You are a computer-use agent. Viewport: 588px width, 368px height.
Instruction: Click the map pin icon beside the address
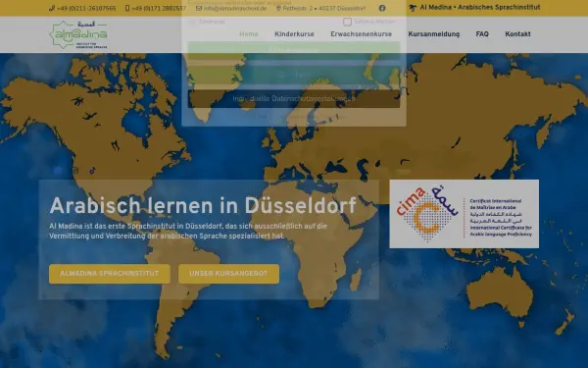278,8
